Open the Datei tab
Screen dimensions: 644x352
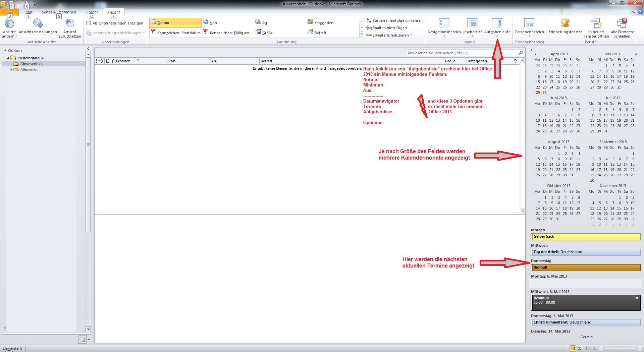pos(9,12)
